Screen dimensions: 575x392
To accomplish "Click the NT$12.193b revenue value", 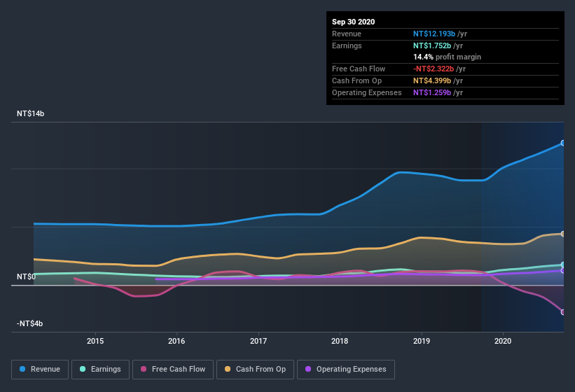I will (x=434, y=34).
